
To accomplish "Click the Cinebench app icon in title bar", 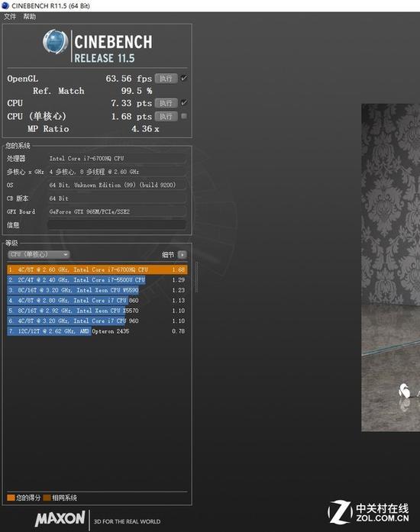I will coord(5,5).
